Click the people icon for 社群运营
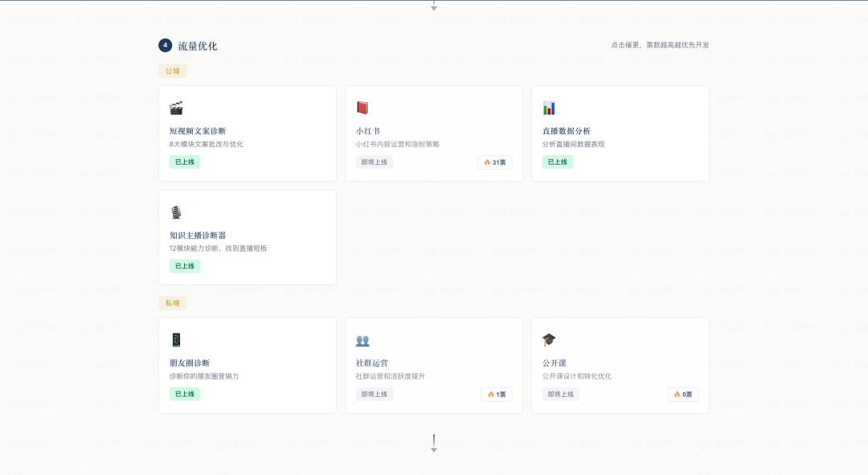The width and height of the screenshot is (868, 475). [x=362, y=341]
